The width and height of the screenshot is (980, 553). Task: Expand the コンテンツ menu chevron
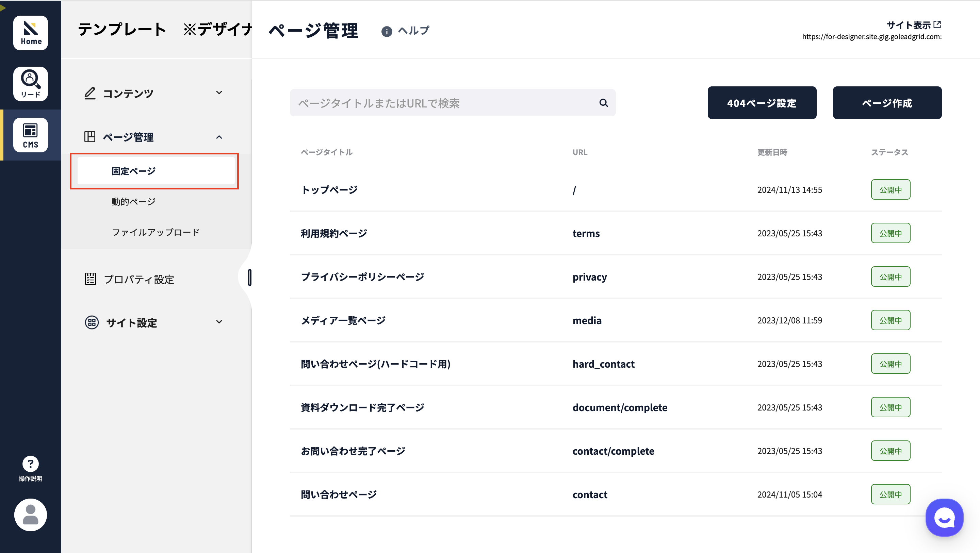[219, 93]
